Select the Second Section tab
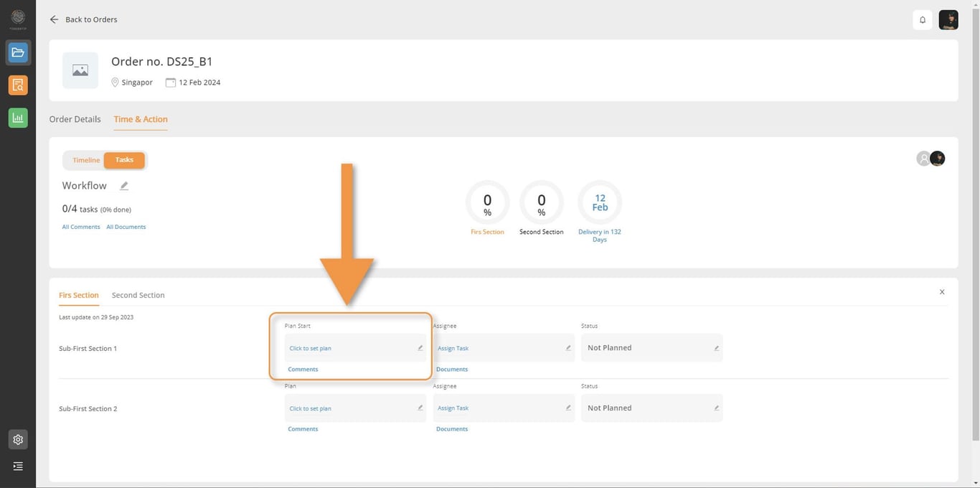The height and width of the screenshot is (488, 980). [x=138, y=295]
